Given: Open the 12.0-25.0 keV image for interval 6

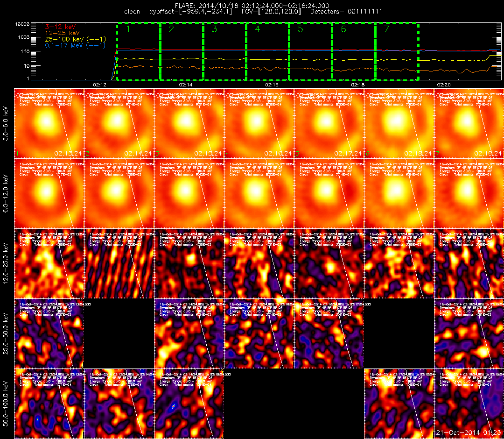Looking at the screenshot, I should point(399,264).
